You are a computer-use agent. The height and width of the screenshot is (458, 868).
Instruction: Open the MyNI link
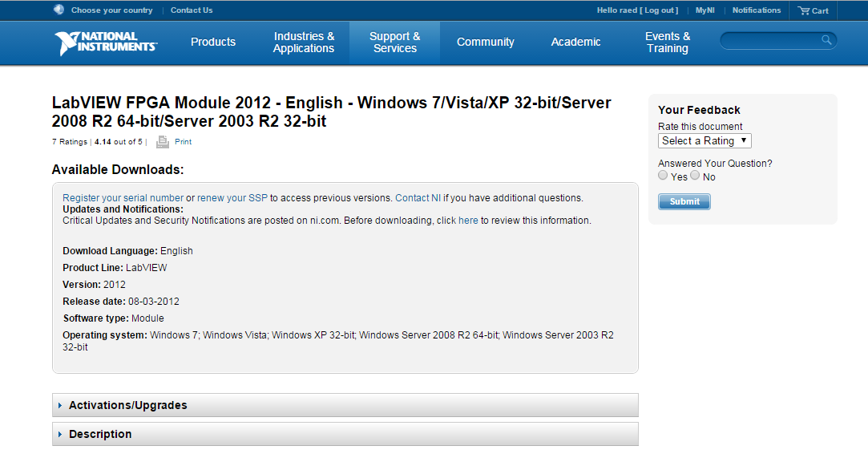[704, 10]
